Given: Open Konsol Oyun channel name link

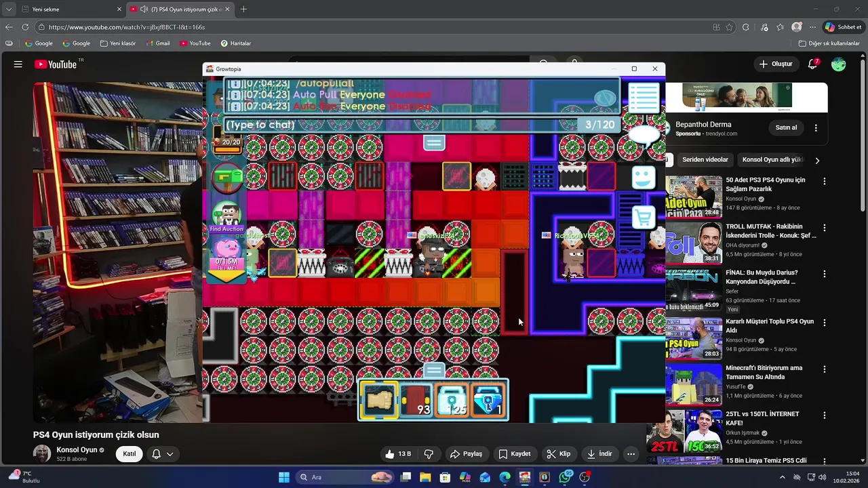Looking at the screenshot, I should coord(77,450).
